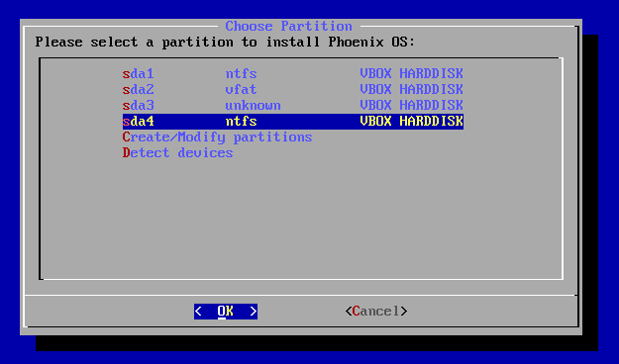Click the ntfs text on the sda1 row
Image resolution: width=619 pixels, height=364 pixels.
(x=241, y=74)
